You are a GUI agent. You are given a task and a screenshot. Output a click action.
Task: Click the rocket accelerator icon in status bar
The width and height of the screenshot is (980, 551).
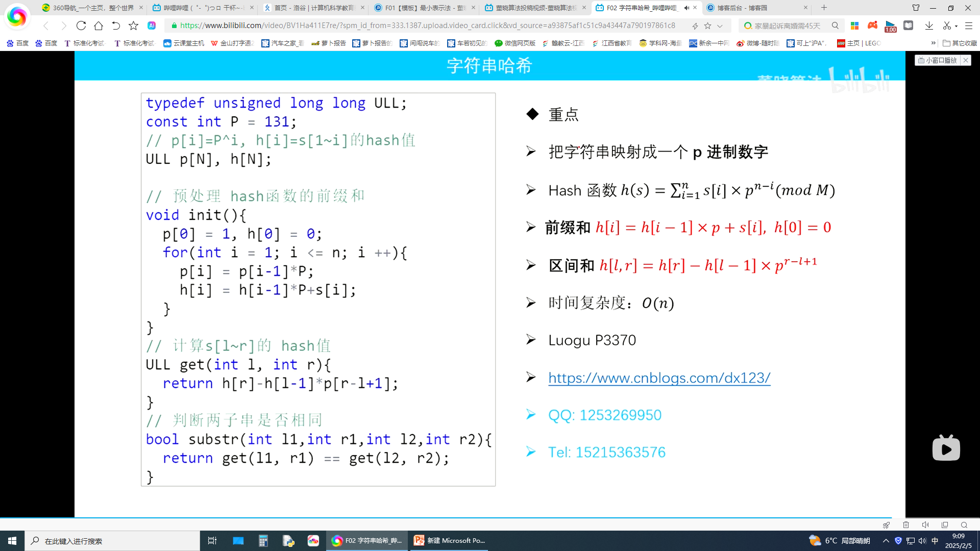(x=886, y=525)
